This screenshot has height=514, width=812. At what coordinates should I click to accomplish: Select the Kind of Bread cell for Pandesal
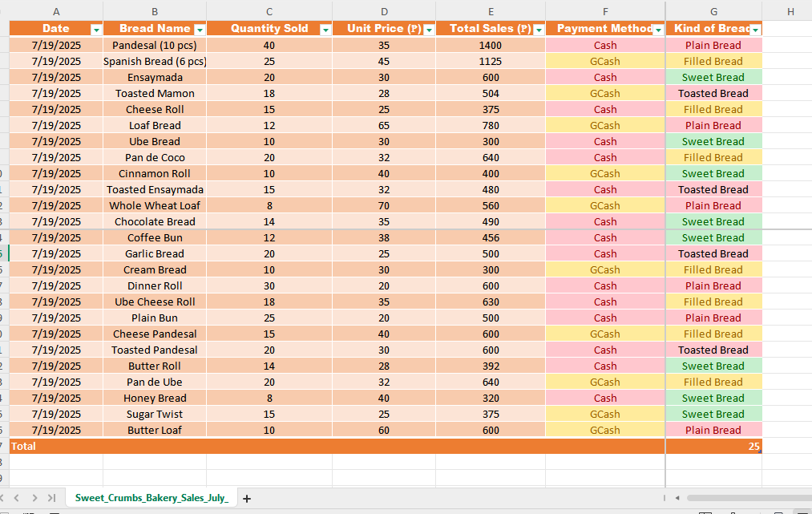[x=713, y=45]
